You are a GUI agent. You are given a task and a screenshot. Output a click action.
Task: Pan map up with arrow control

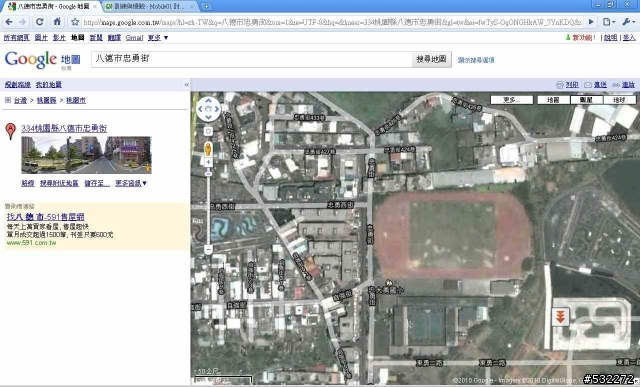[209, 100]
